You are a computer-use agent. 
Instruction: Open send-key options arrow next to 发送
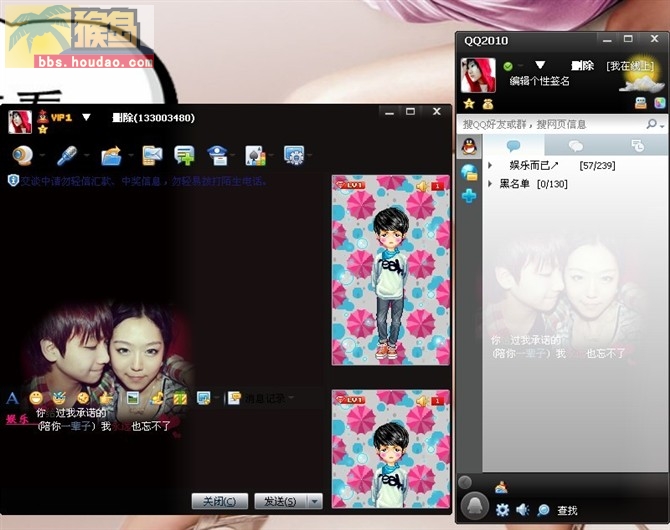(315, 501)
